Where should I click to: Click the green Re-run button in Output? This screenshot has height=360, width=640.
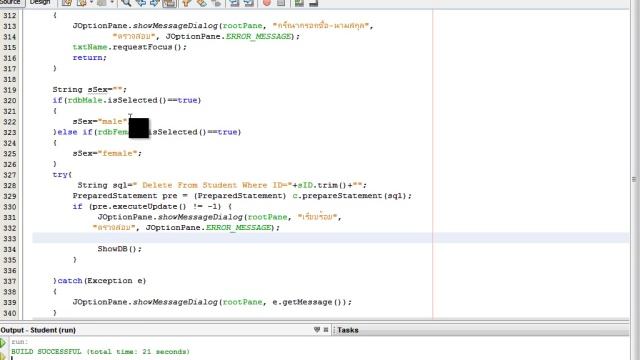3,343
